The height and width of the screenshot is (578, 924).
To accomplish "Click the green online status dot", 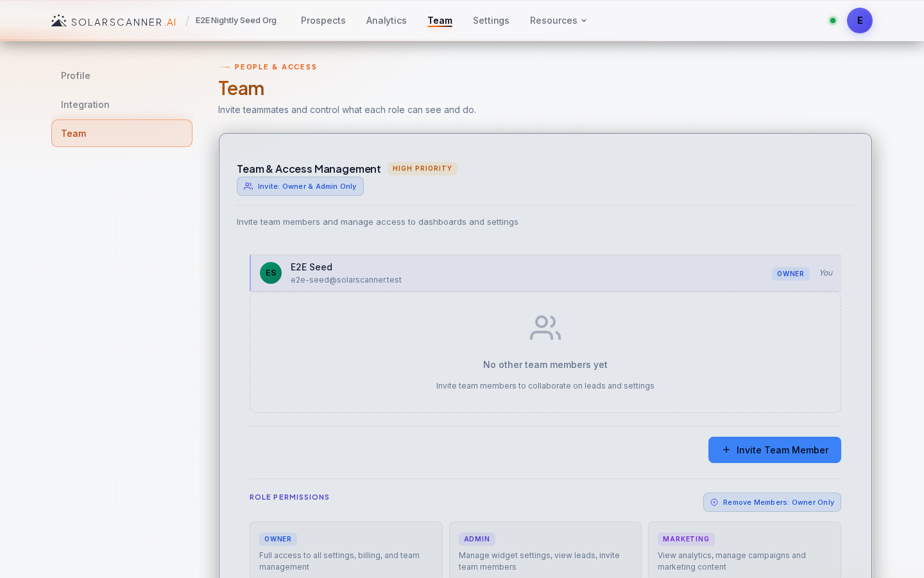I will coord(833,21).
